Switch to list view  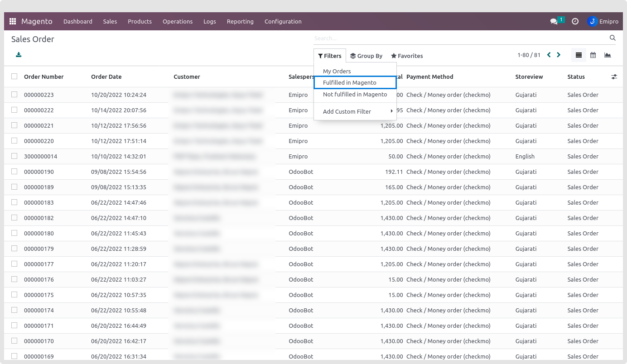pyautogui.click(x=579, y=55)
